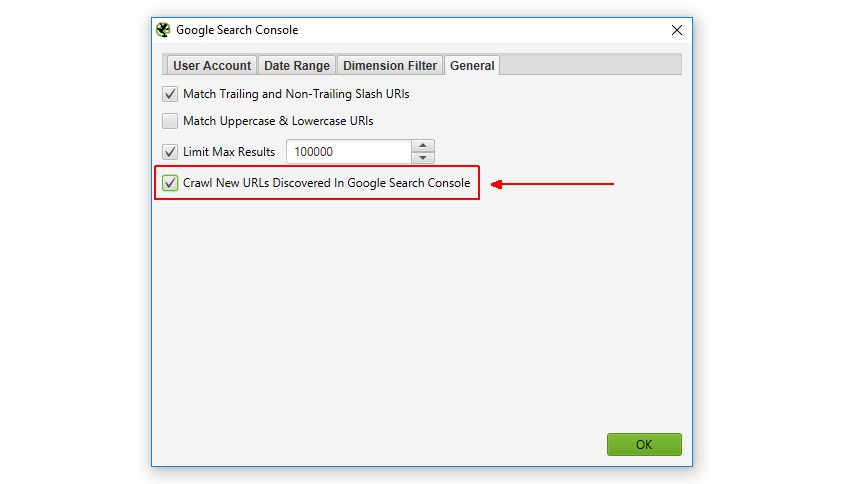Select the General tab

[472, 66]
